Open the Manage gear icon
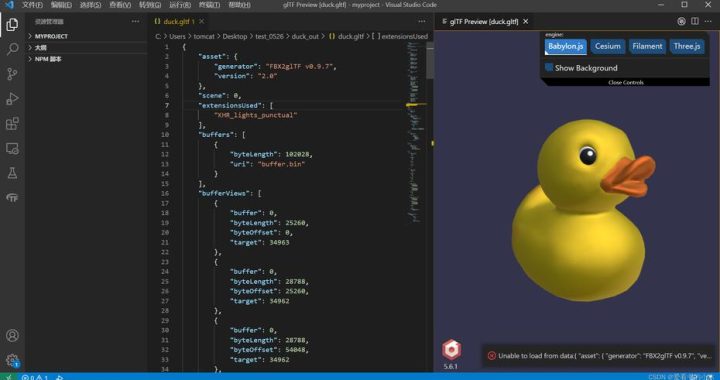 (12, 360)
